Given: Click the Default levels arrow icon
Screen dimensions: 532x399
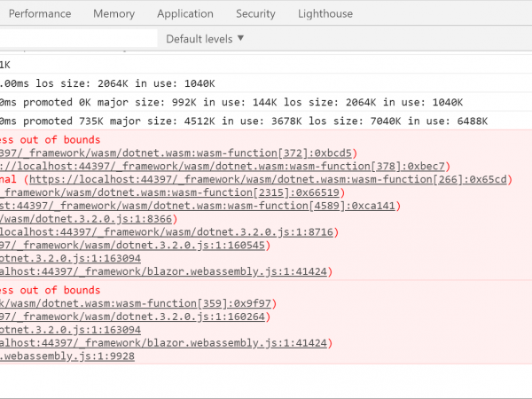Looking at the screenshot, I should pos(240,38).
